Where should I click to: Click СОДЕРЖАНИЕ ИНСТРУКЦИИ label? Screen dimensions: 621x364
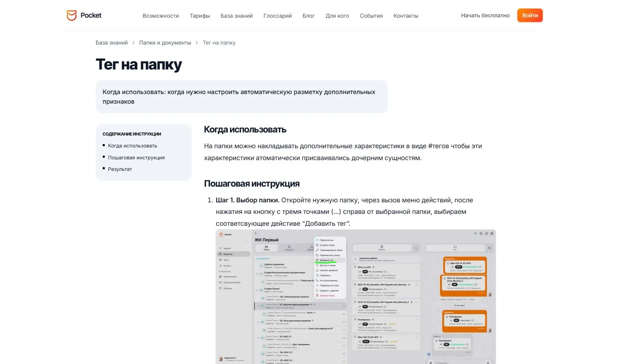132,134
